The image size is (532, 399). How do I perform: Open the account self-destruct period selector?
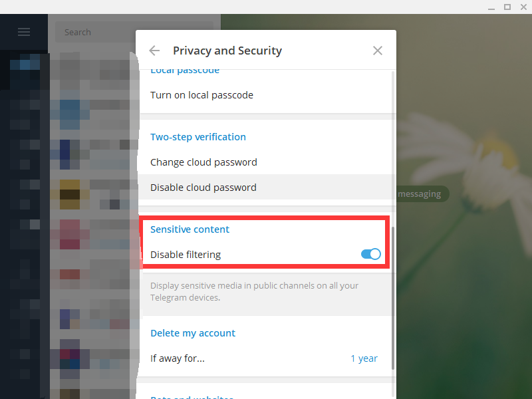tap(364, 358)
